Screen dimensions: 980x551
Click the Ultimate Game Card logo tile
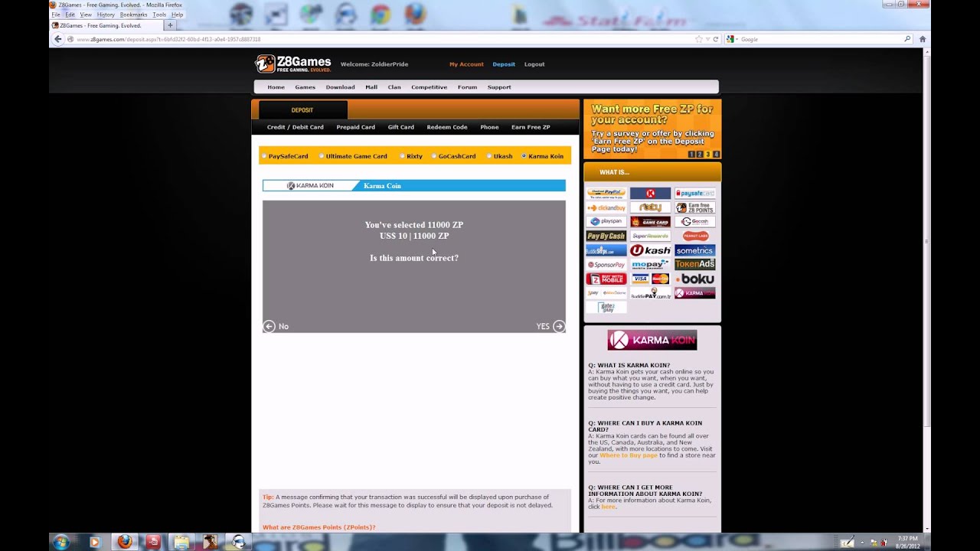coord(650,222)
